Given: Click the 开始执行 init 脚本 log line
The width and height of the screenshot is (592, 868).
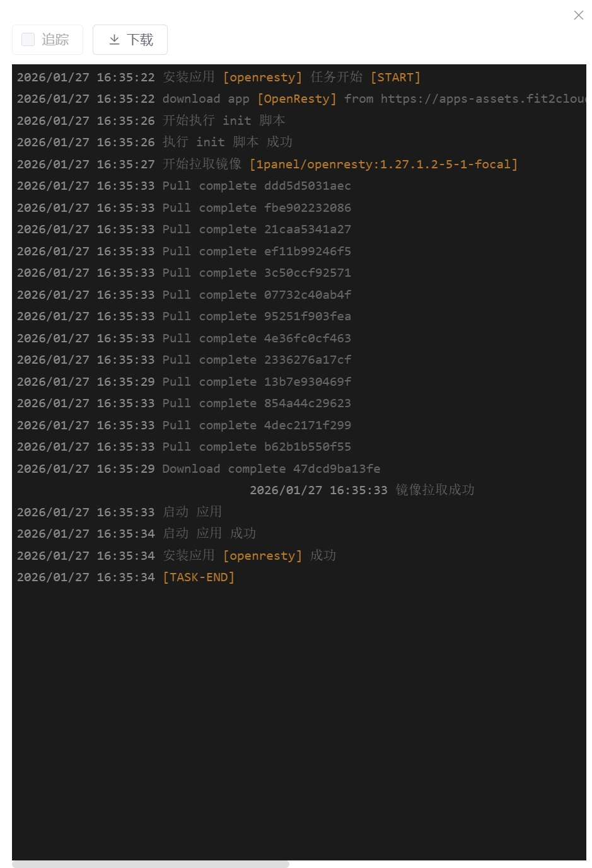Looking at the screenshot, I should point(224,120).
